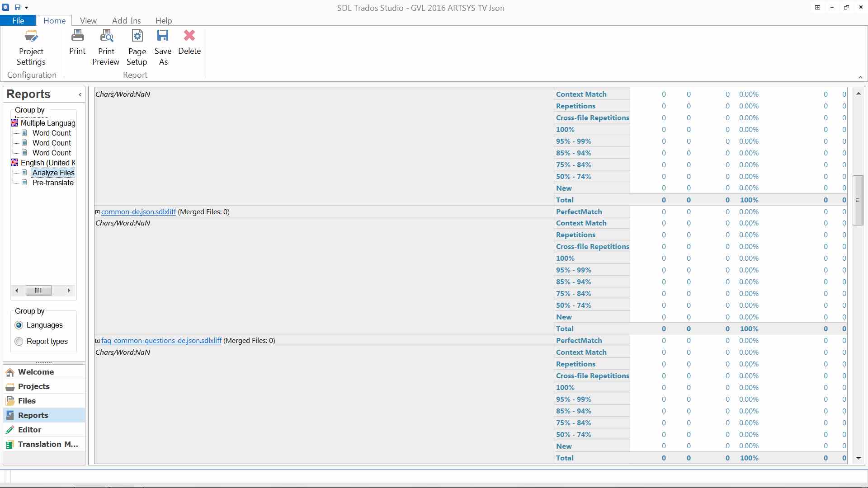Click navigation pane splitter grip dots

(x=44, y=362)
